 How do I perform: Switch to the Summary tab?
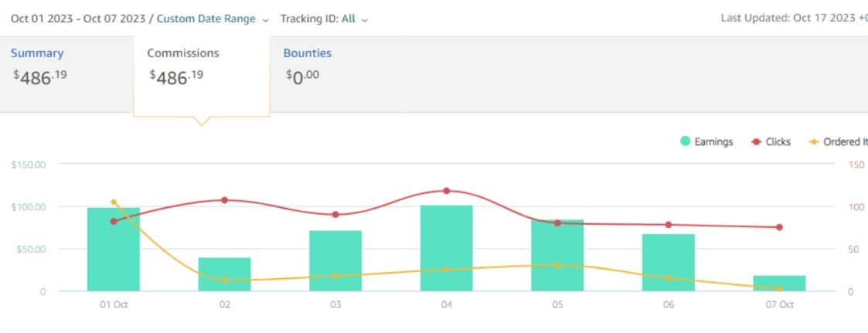pos(37,53)
